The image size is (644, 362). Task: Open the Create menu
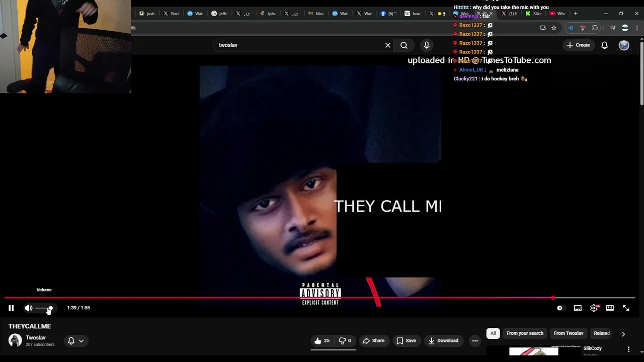(x=578, y=45)
